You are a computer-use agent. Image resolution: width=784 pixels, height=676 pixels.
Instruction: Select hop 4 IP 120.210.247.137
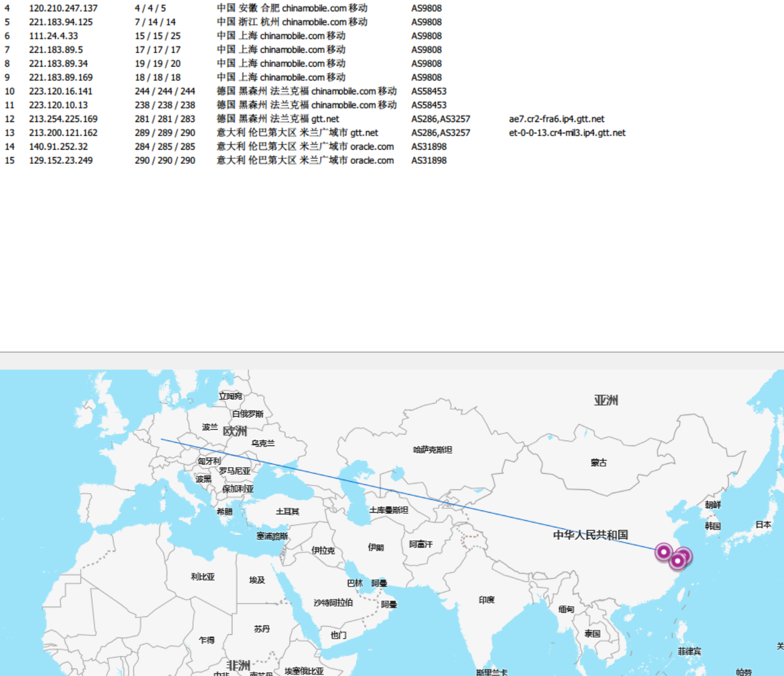point(63,8)
